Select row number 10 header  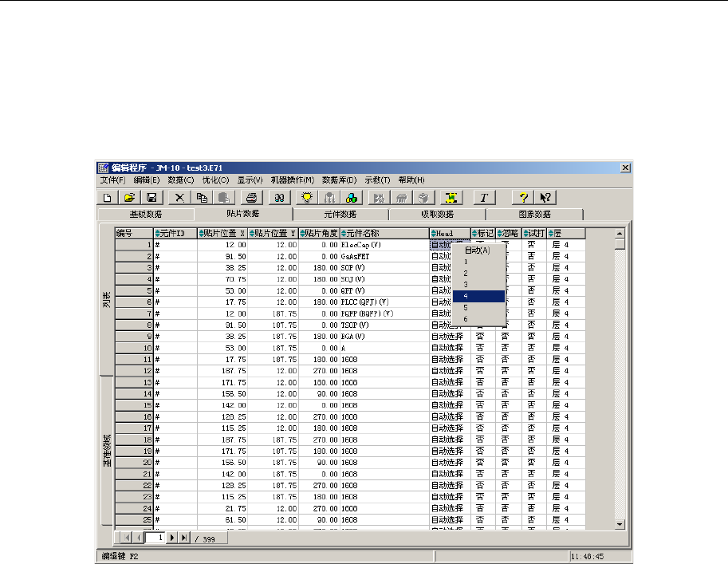pos(134,348)
